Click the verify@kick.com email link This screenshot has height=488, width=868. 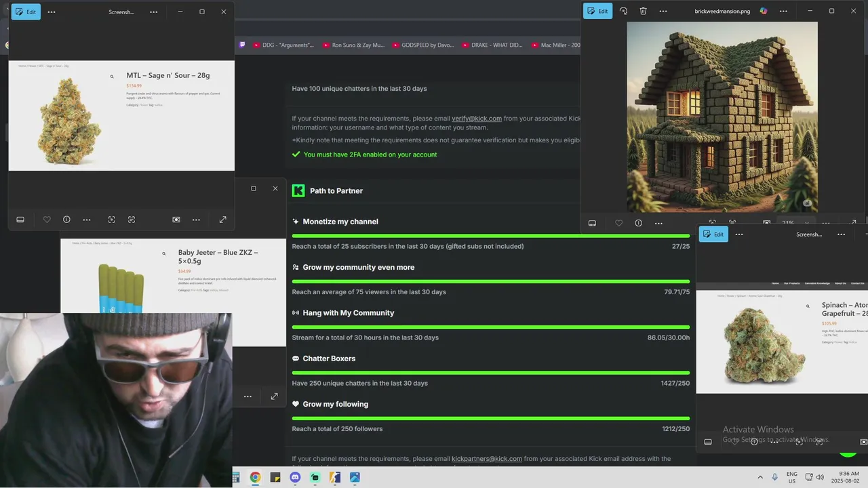477,119
